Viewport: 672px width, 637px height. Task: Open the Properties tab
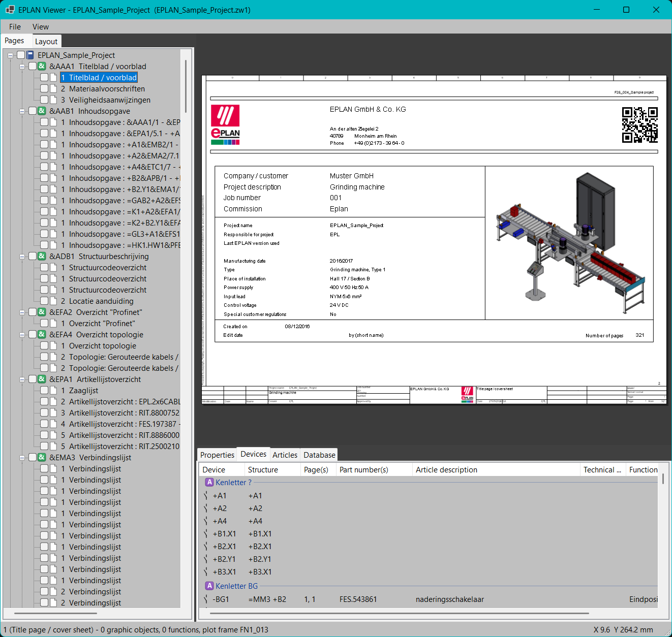click(217, 455)
